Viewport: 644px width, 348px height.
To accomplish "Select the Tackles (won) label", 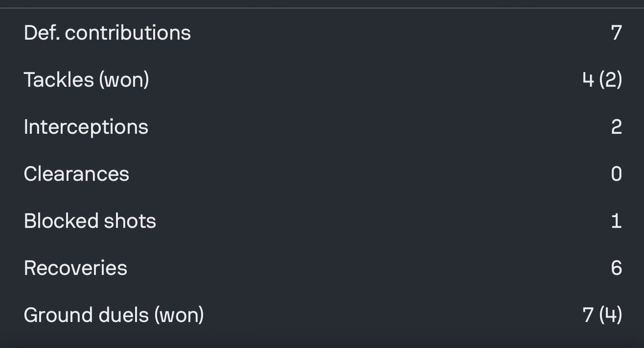I will (86, 80).
